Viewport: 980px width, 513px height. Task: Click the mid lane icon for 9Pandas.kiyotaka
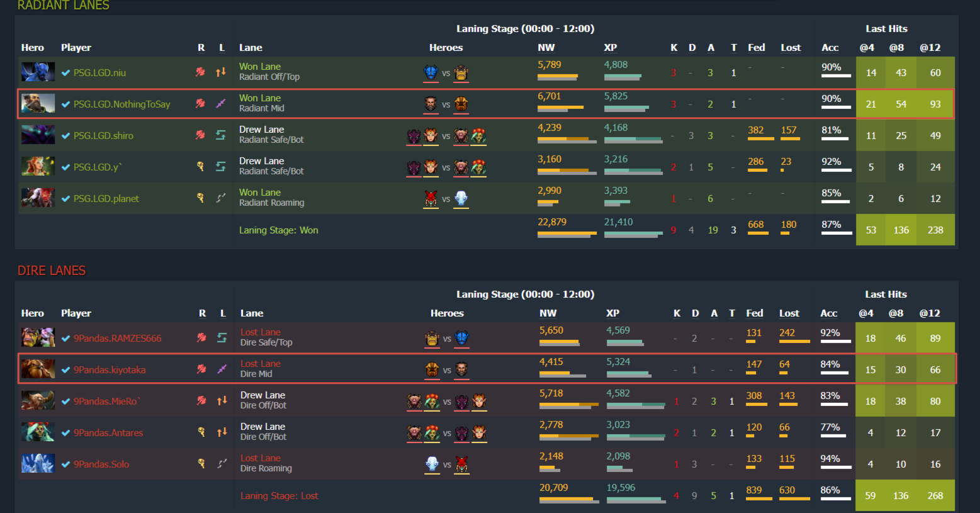click(222, 369)
